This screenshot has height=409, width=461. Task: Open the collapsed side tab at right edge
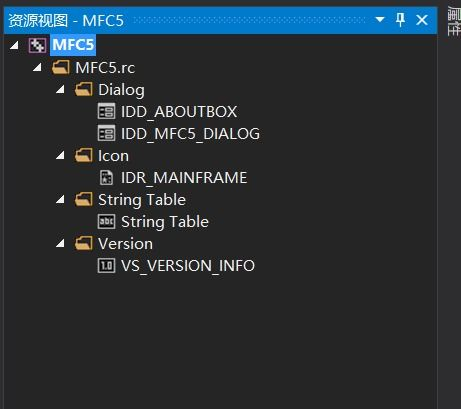pyautogui.click(x=453, y=20)
